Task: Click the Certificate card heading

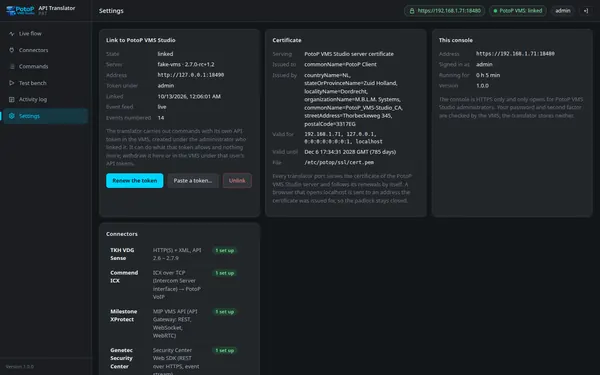Action: tap(287, 40)
